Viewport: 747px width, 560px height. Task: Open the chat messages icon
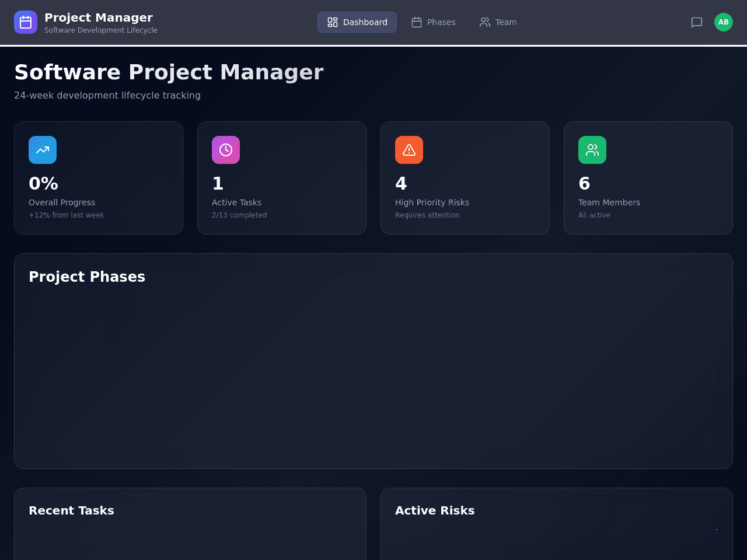click(697, 22)
